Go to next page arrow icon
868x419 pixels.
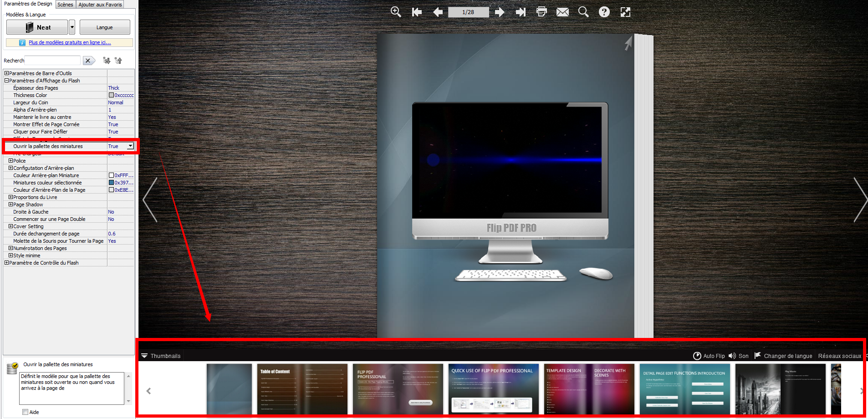click(x=500, y=12)
